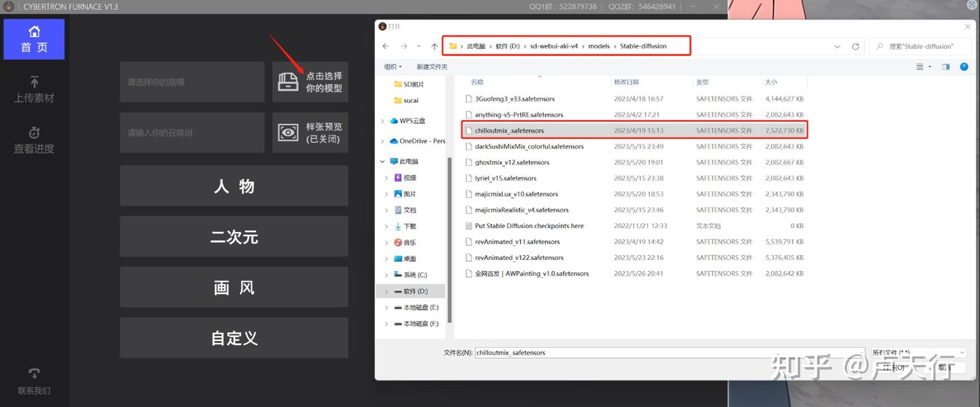Click the 桌面 desktop icon
The width and height of the screenshot is (980, 407).
click(x=397, y=259)
